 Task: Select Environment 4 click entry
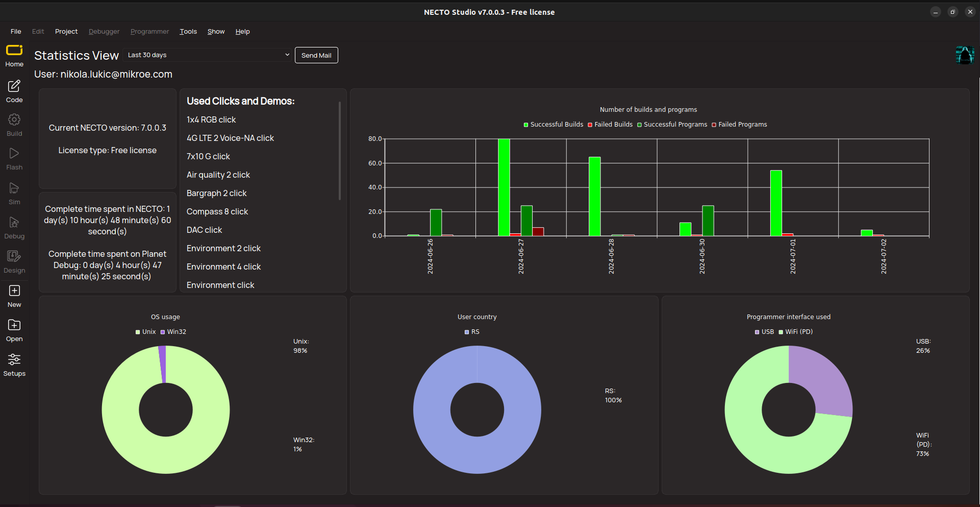click(x=223, y=267)
